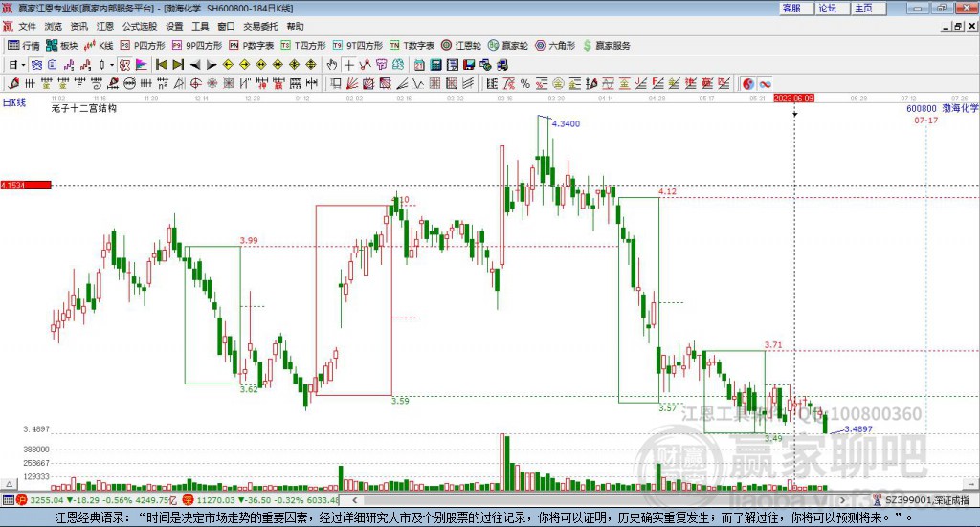Select the red pencil drawing tool
This screenshot has width=980, height=527.
[13, 83]
